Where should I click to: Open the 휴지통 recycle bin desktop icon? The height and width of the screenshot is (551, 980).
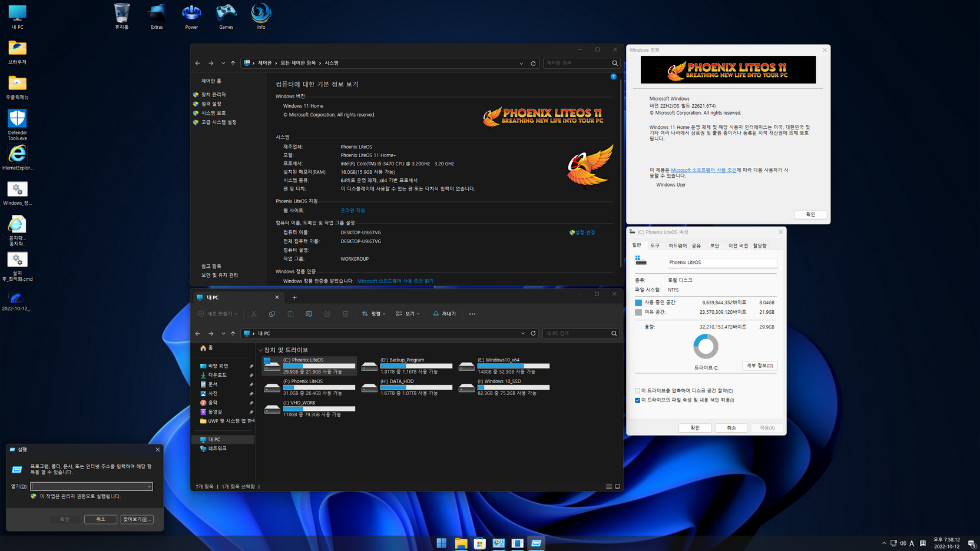pyautogui.click(x=122, y=16)
